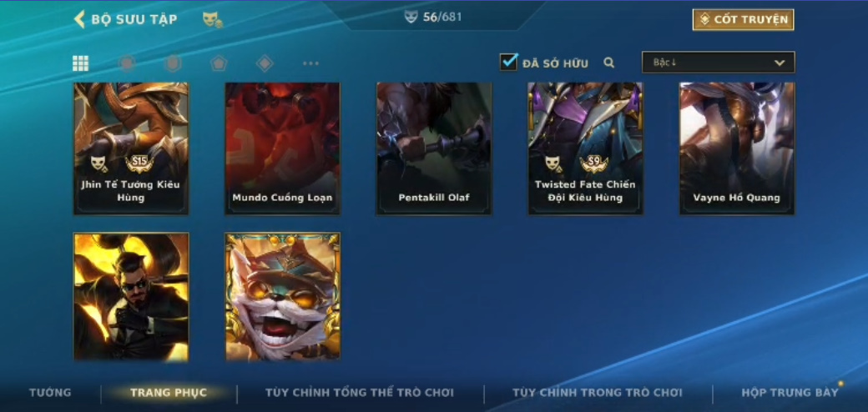Select the Pentakill Olaf skin card

coord(434,148)
